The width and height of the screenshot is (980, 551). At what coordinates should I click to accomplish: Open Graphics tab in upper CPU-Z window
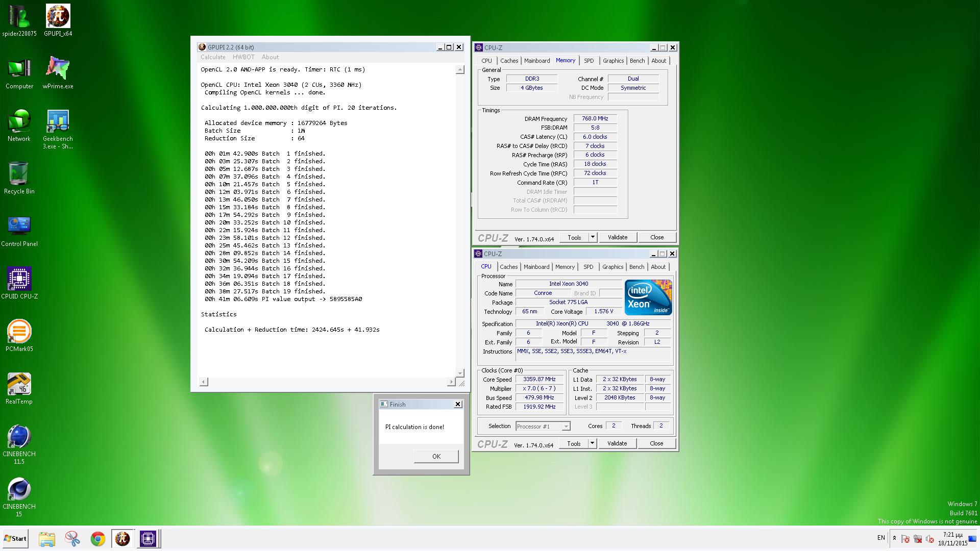pyautogui.click(x=613, y=61)
